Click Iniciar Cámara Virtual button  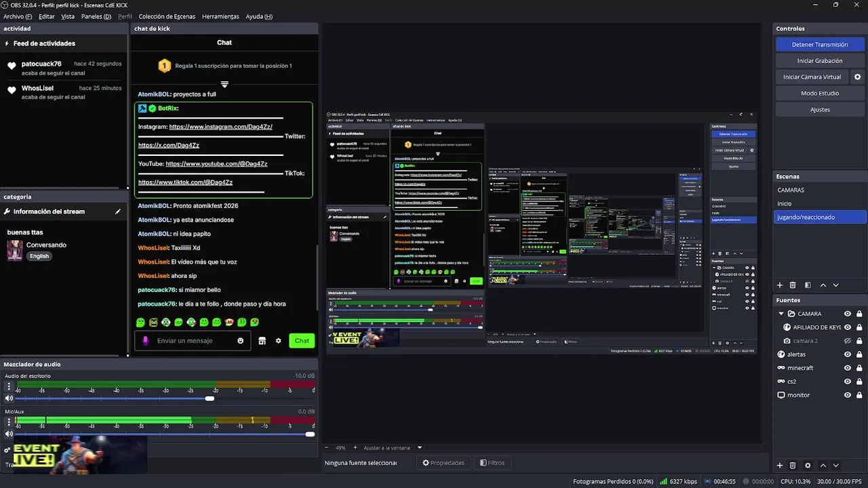812,77
